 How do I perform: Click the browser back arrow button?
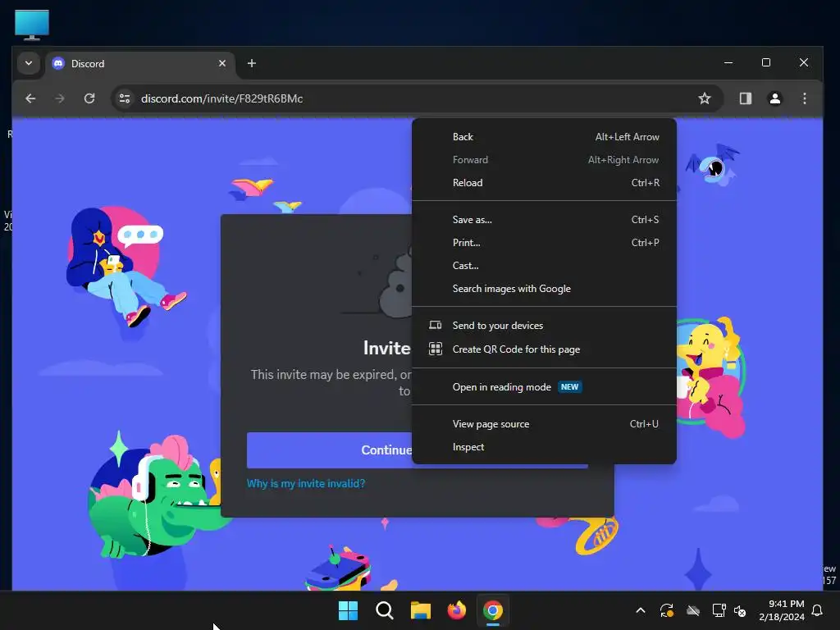coord(30,98)
